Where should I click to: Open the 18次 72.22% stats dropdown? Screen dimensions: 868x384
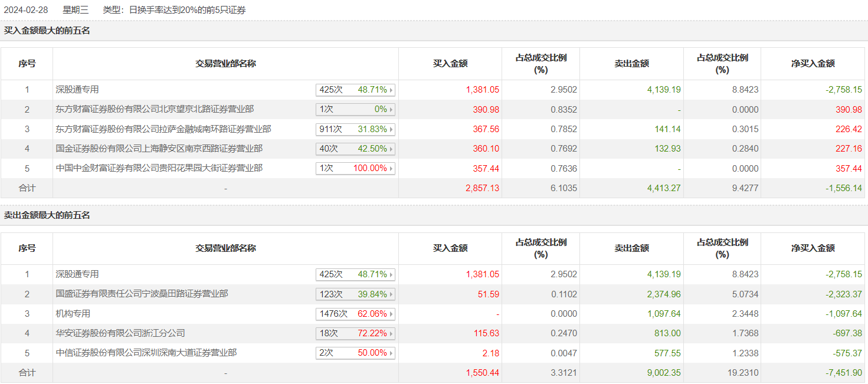[391, 333]
